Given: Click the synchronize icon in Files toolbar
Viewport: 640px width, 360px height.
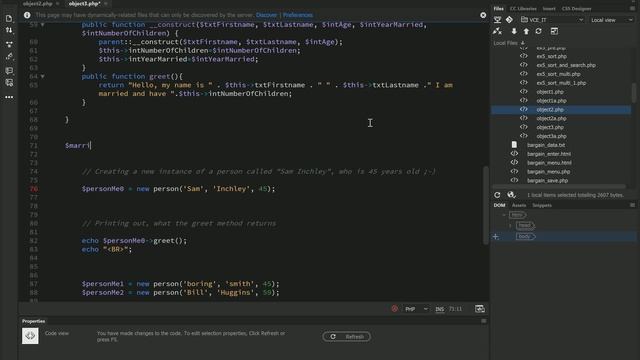Looking at the screenshot, I should (539, 31).
